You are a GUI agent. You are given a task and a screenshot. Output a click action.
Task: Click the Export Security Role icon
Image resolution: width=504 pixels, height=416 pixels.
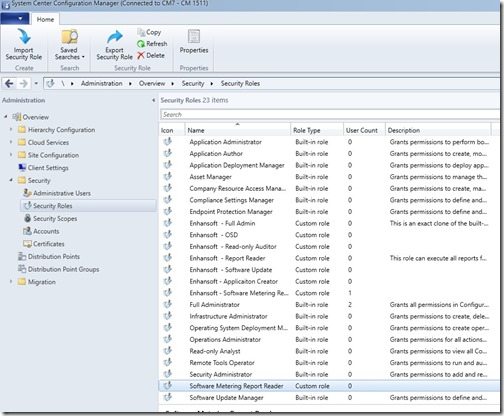tap(115, 37)
